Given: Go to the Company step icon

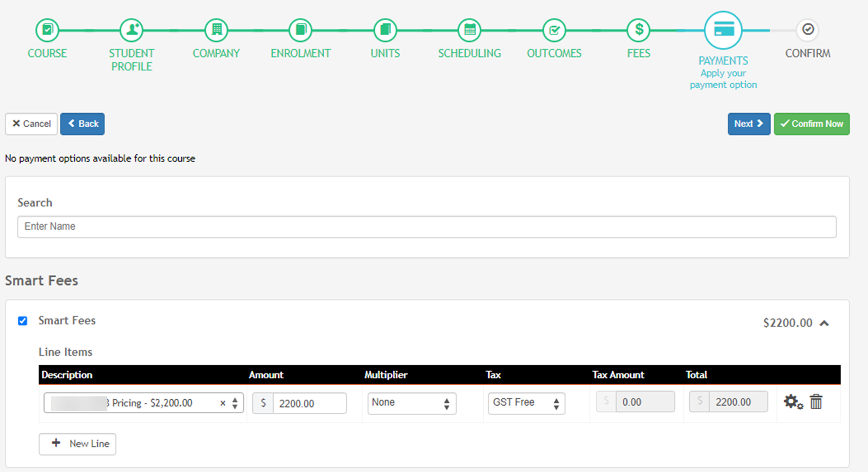Looking at the screenshot, I should (216, 29).
